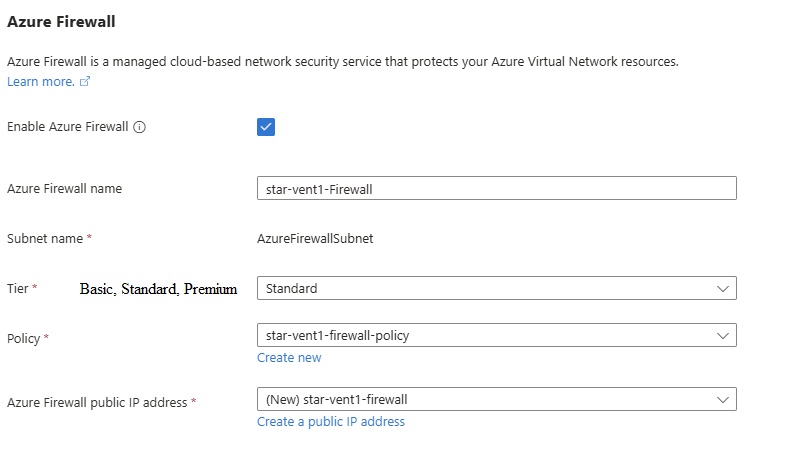Click the chevron arrow of the Tier dropdown
The height and width of the screenshot is (468, 798).
tap(723, 288)
